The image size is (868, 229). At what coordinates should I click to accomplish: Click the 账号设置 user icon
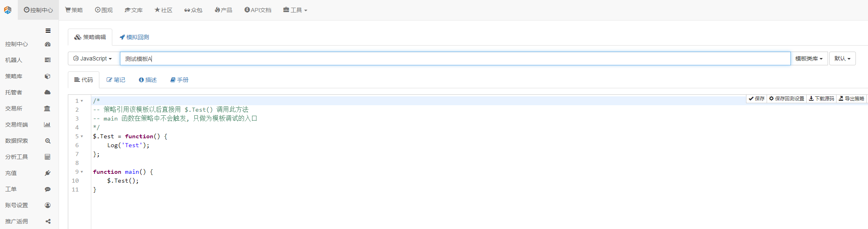tap(48, 205)
